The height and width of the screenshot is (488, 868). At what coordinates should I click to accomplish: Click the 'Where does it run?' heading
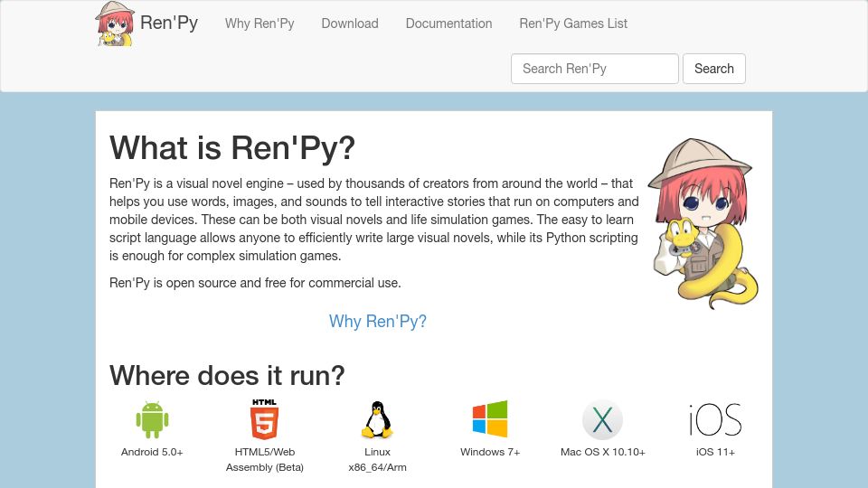(x=227, y=376)
